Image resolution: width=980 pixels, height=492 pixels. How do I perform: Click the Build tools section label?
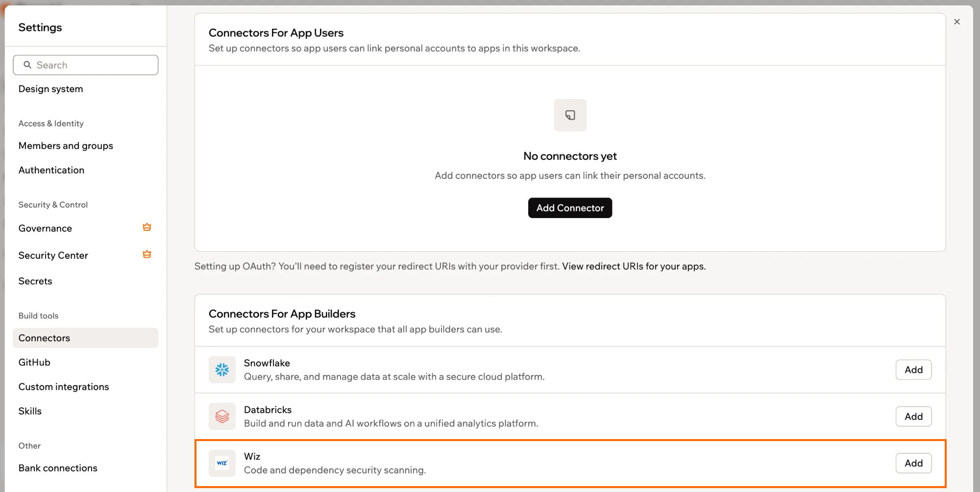[38, 316]
